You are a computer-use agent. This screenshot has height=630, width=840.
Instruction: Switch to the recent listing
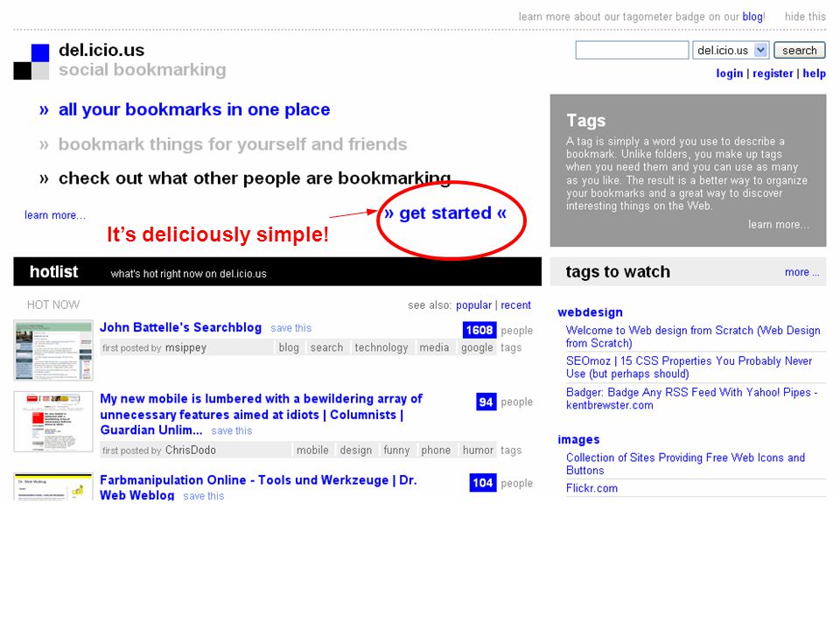[x=516, y=304]
